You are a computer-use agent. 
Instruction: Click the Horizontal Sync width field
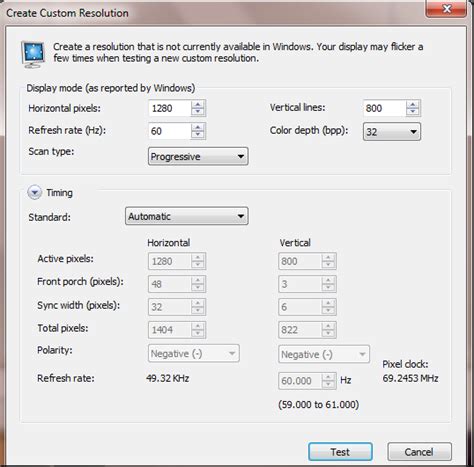click(170, 307)
